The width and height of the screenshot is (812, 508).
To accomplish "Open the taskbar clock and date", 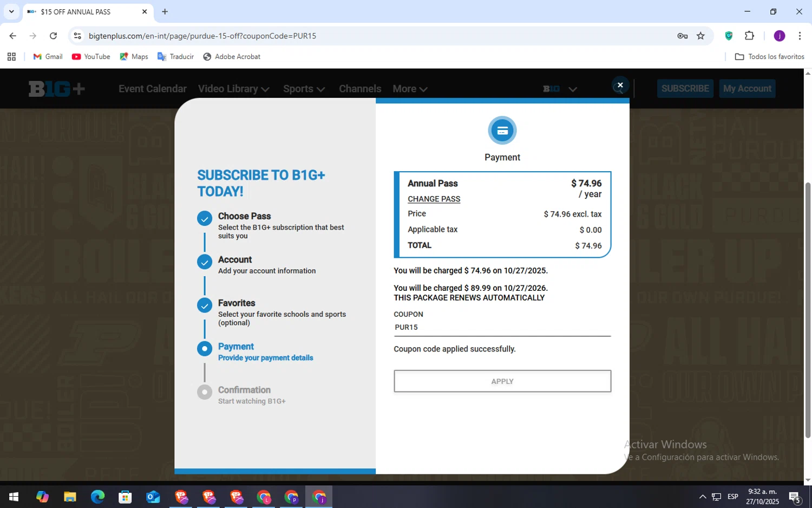I will click(762, 497).
